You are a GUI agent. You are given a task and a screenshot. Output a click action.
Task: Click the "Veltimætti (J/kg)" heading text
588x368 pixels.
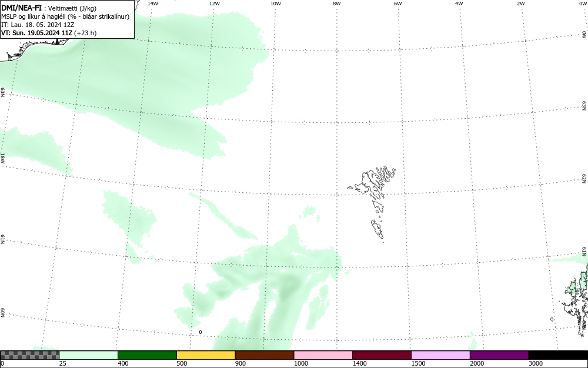72,9
